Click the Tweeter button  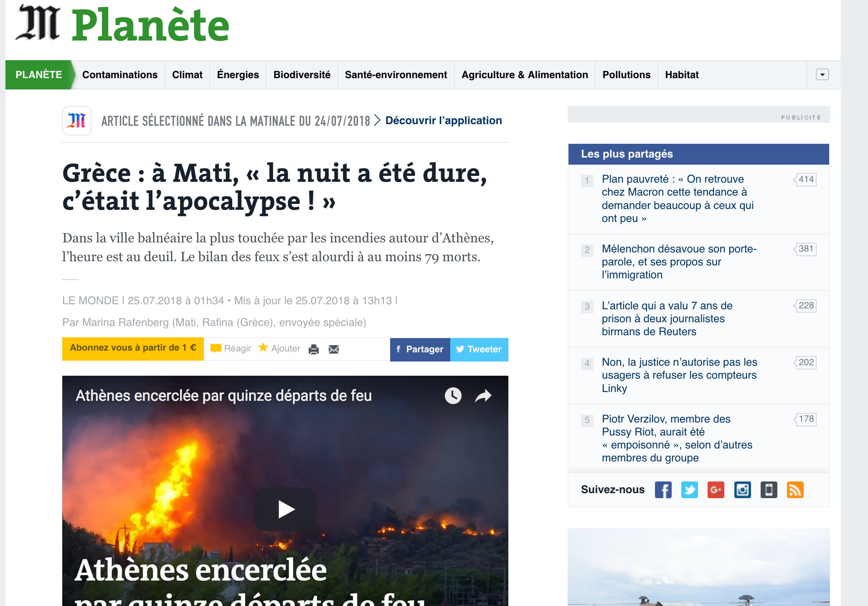coord(479,349)
